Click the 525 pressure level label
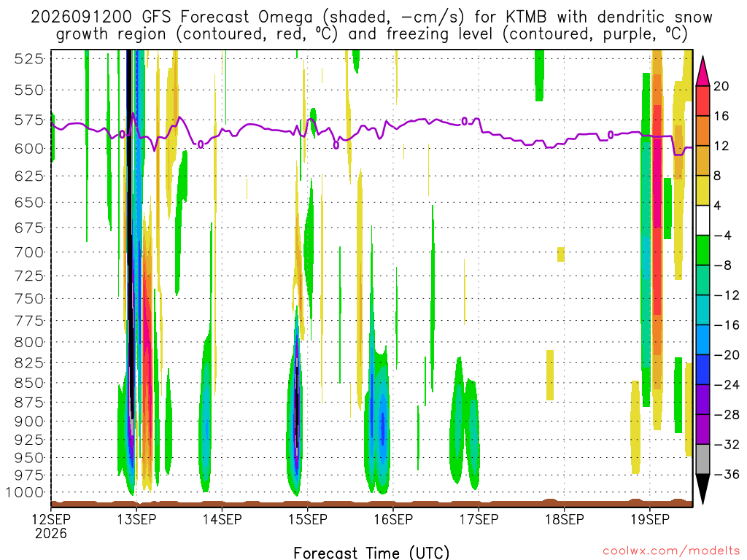This screenshot has height=560, width=747. [28, 59]
